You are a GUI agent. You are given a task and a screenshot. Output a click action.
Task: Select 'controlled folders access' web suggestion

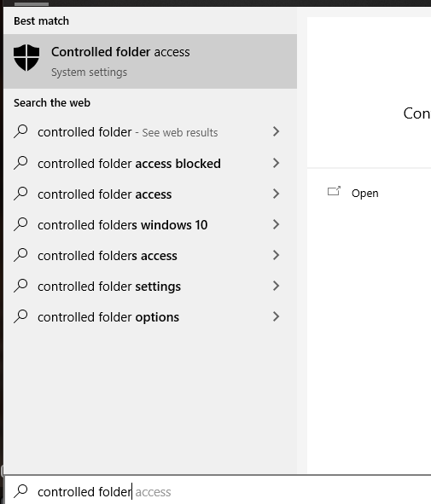(150, 255)
